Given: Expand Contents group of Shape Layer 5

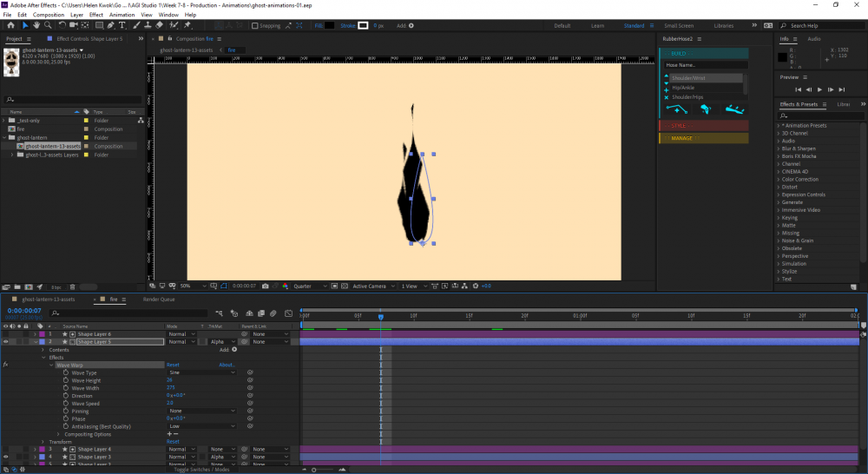Looking at the screenshot, I should [43, 350].
